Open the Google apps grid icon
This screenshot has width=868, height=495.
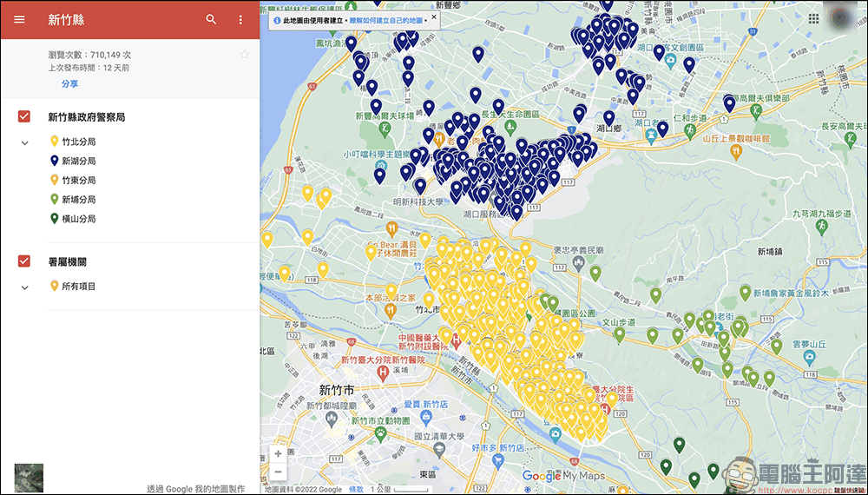tap(814, 18)
